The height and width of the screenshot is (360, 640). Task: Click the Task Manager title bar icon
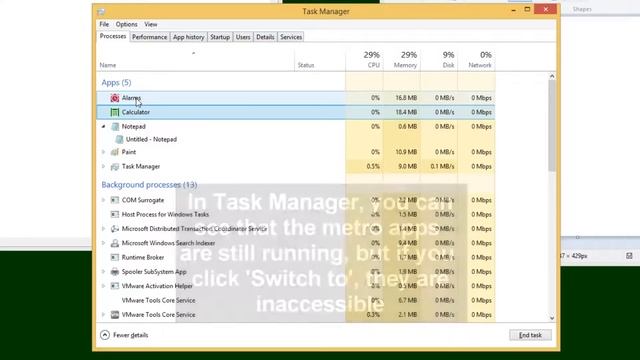(101, 11)
